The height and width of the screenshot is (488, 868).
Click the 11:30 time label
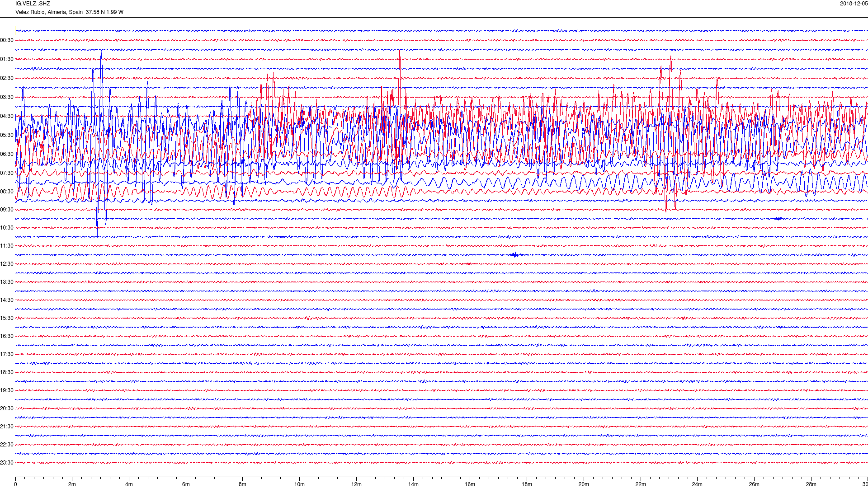[x=7, y=246]
